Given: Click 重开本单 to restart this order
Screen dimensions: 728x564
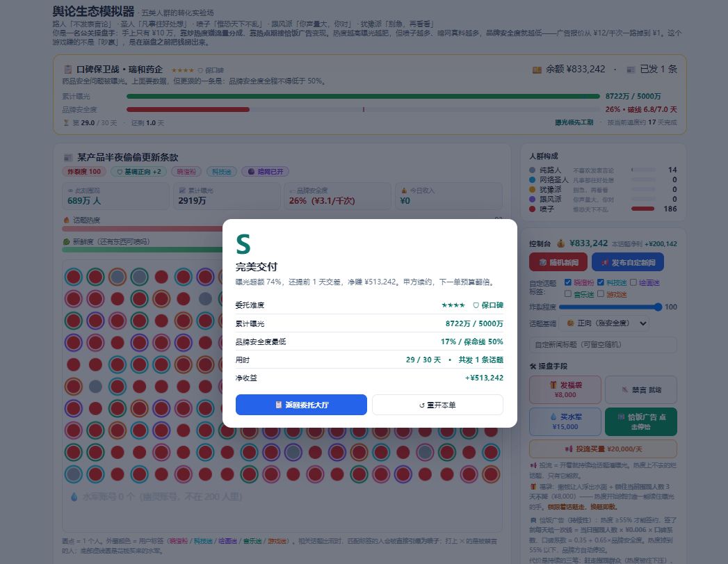Looking at the screenshot, I should pyautogui.click(x=437, y=405).
